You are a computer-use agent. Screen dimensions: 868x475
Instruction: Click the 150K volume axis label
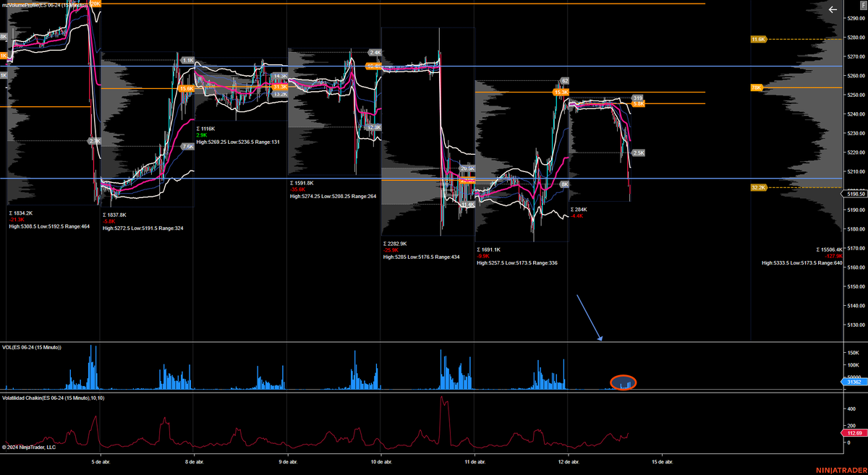pos(853,352)
